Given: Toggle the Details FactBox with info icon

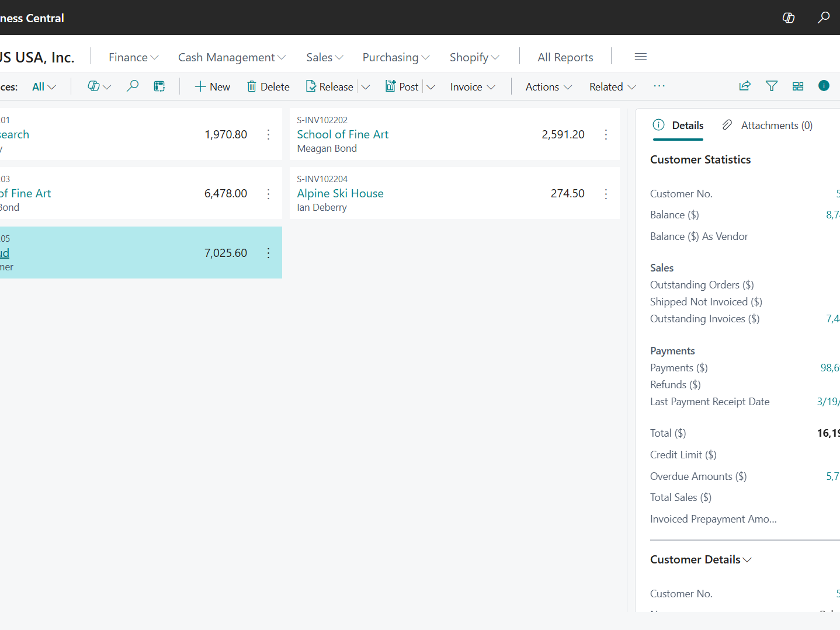Looking at the screenshot, I should pos(824,86).
